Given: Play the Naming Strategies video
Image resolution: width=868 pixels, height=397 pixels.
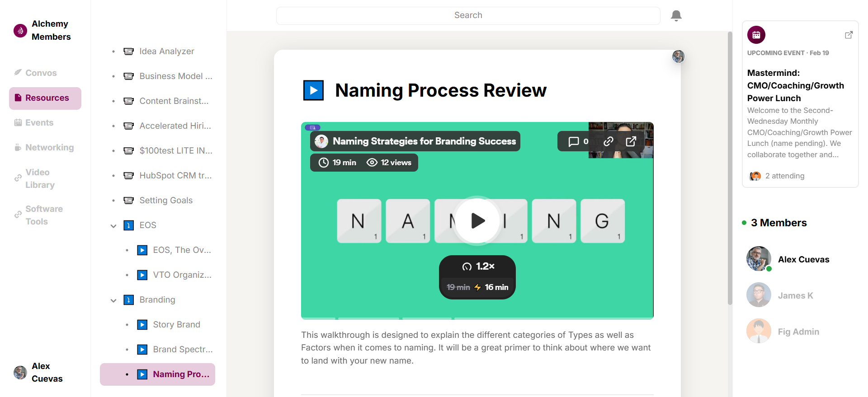Looking at the screenshot, I should click(477, 221).
